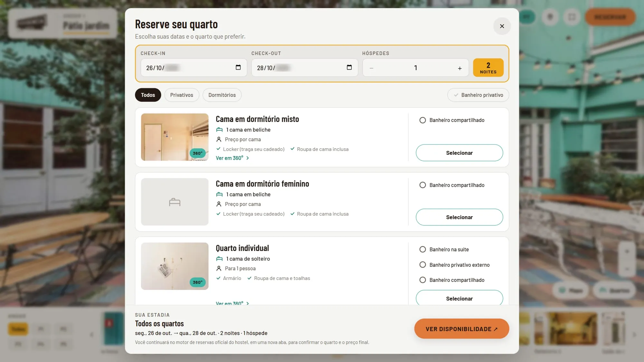Click the Quarto individual title

[x=242, y=248]
